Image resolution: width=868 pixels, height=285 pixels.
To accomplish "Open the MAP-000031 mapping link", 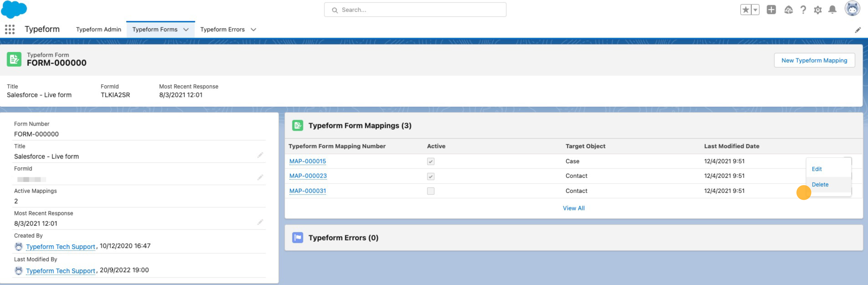I will pos(308,191).
